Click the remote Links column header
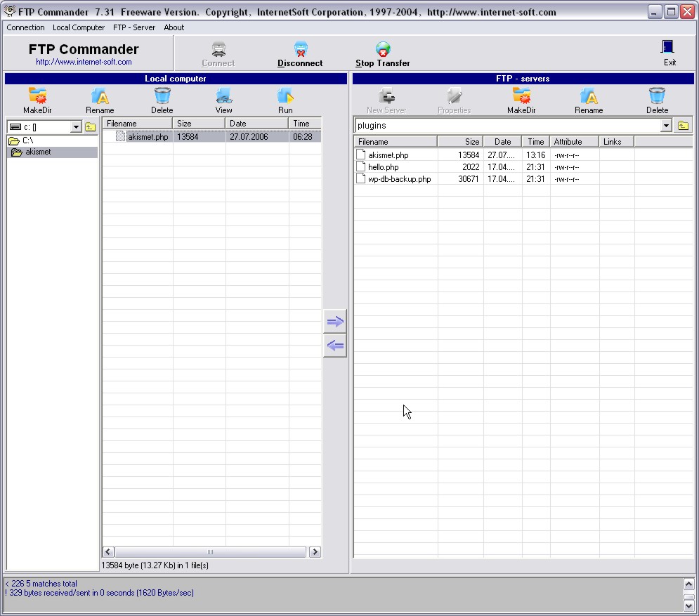 pos(617,142)
